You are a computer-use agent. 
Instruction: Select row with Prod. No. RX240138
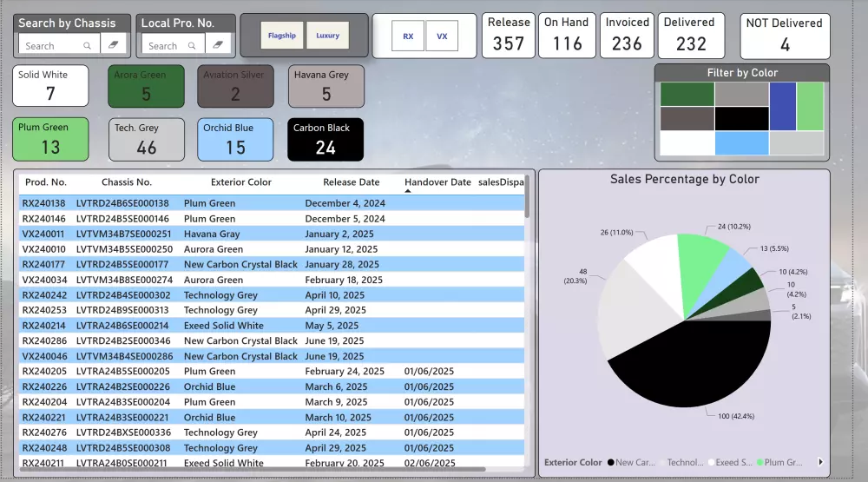pyautogui.click(x=272, y=203)
